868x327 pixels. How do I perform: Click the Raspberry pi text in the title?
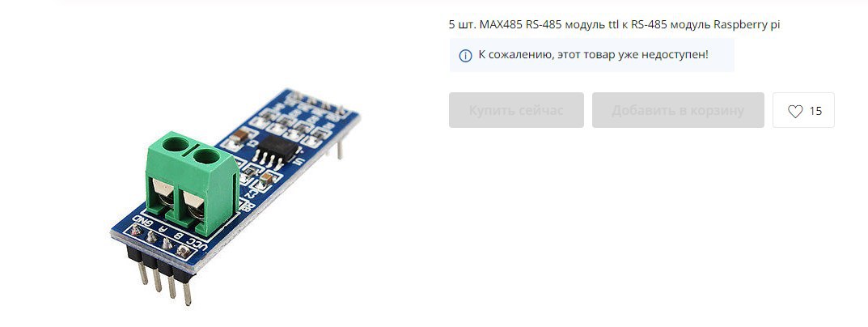click(x=747, y=25)
